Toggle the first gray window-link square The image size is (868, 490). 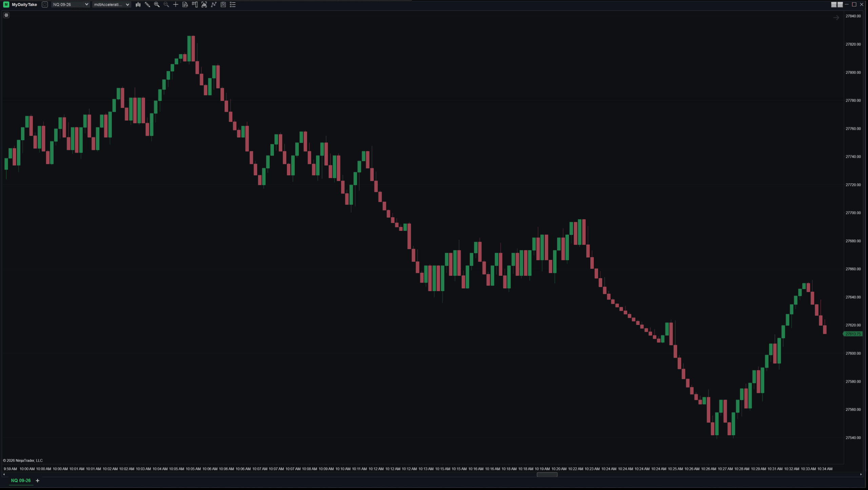pyautogui.click(x=834, y=4)
